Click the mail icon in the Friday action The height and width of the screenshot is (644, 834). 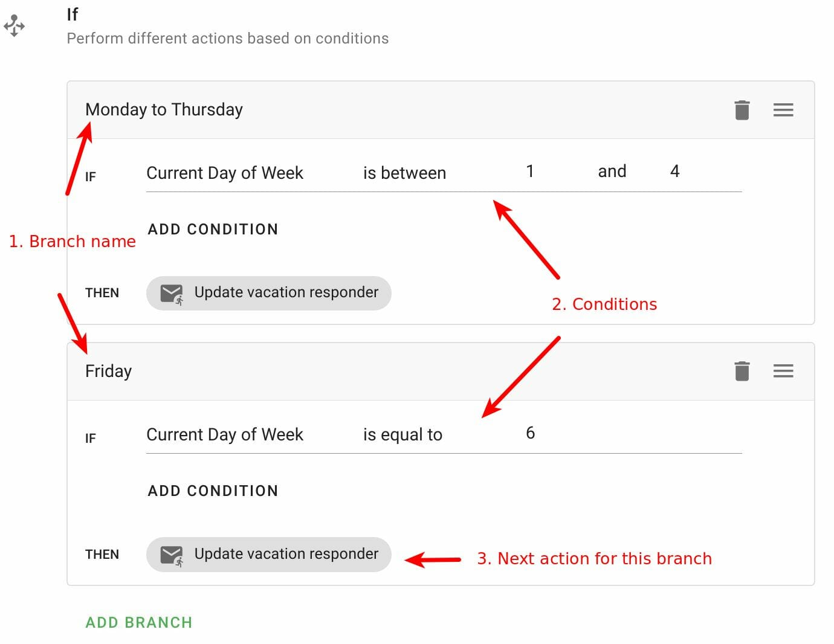(172, 555)
